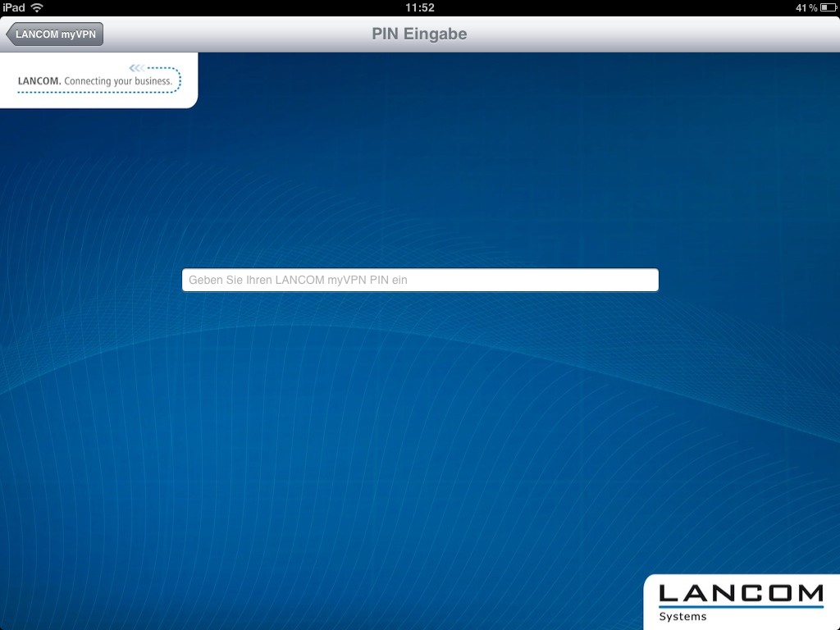Tap the LANCOM myVPN back button

click(55, 34)
